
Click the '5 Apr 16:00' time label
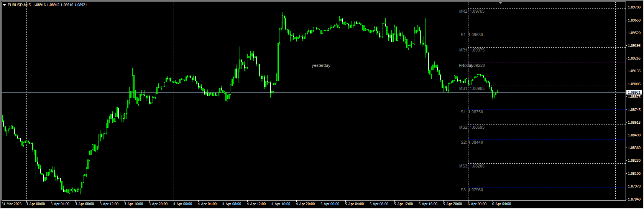click(428, 204)
